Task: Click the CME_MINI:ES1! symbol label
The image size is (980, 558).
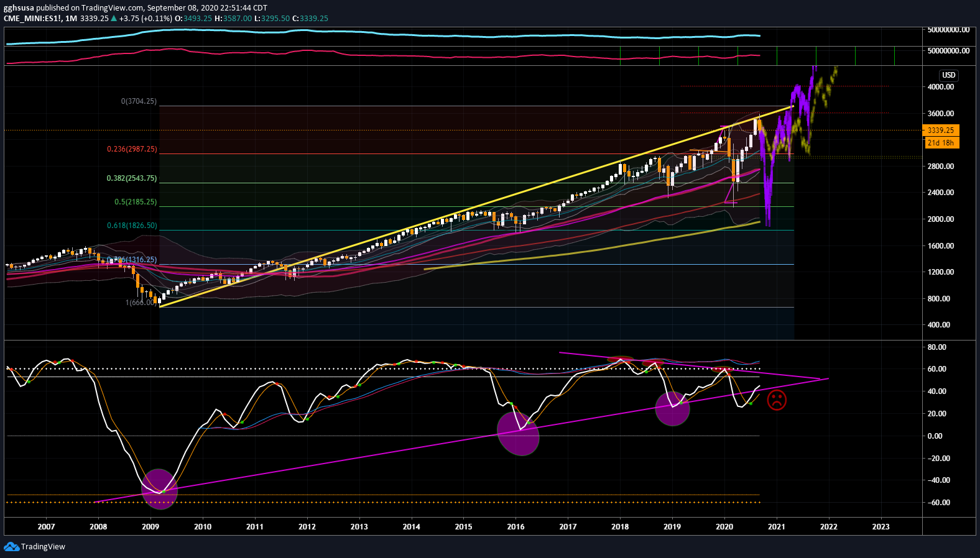Action: [32, 19]
